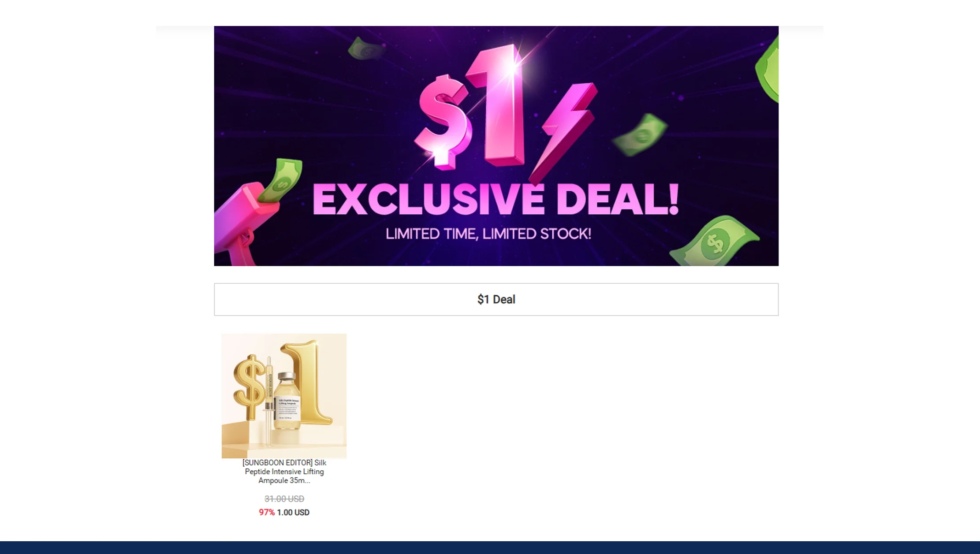Click the 1.00 USD sale price
Image resolution: width=980 pixels, height=554 pixels.
[x=293, y=513]
